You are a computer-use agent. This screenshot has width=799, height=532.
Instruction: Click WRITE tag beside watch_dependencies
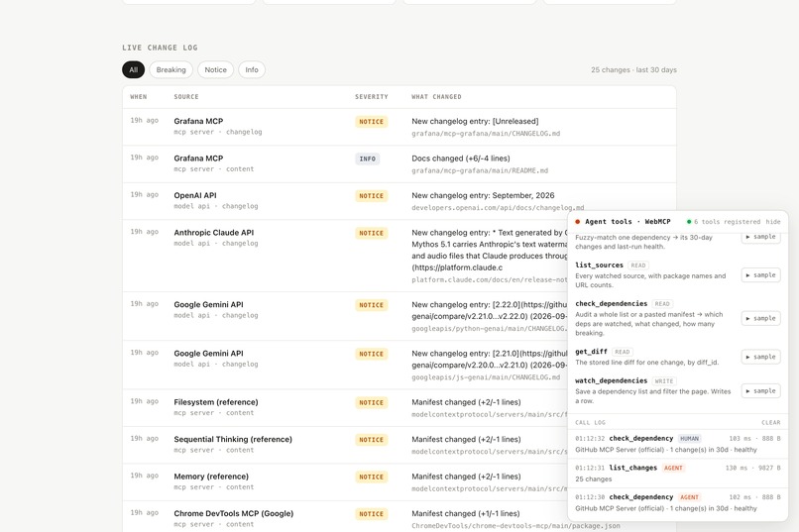[664, 380]
